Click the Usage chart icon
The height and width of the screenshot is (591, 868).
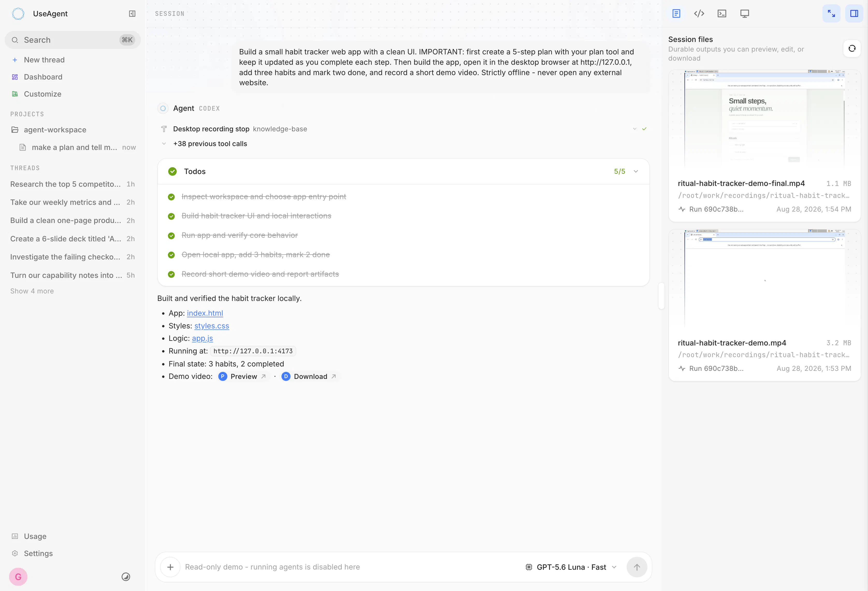coord(15,536)
